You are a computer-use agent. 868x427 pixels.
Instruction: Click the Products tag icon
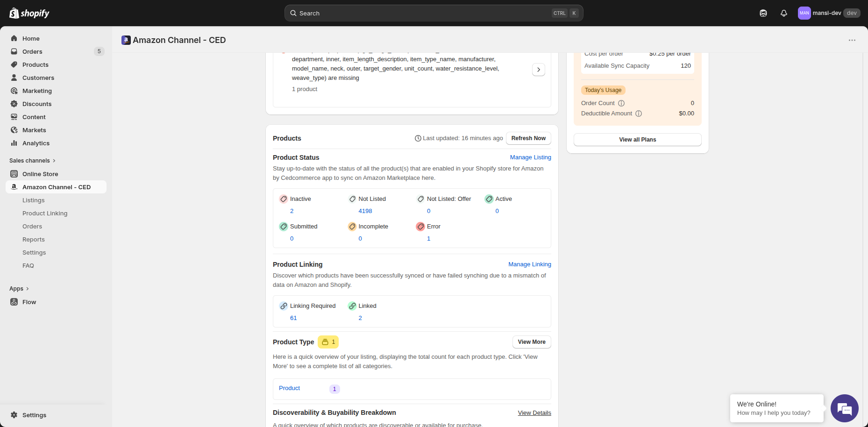click(x=14, y=64)
